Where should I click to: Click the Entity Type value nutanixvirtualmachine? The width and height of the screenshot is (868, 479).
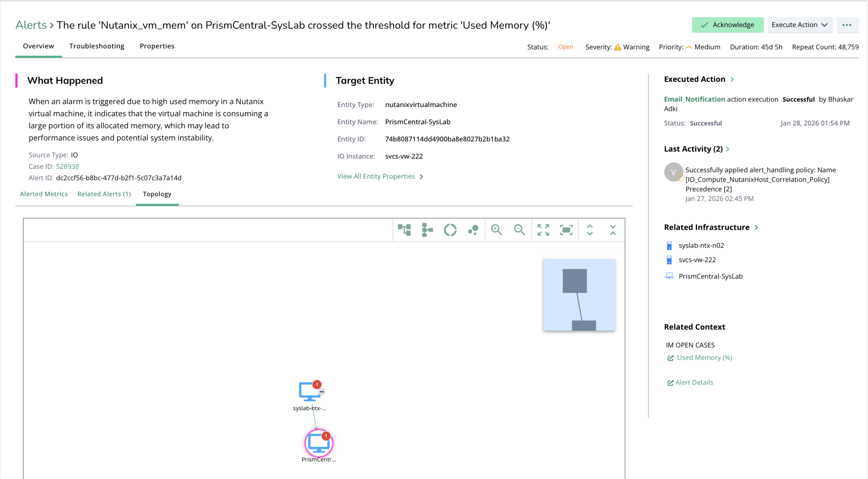[x=421, y=105]
